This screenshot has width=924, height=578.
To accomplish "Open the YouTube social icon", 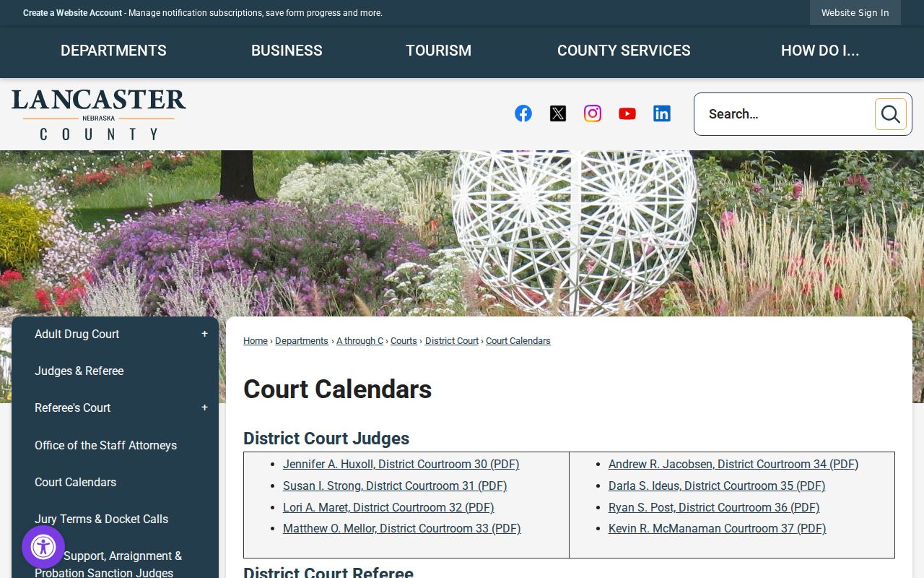I will pyautogui.click(x=627, y=113).
